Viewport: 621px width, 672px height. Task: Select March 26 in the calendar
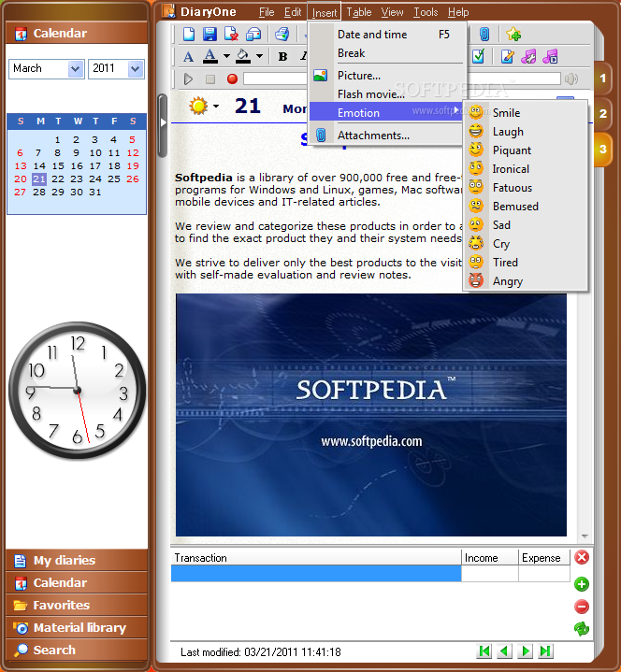click(x=133, y=179)
